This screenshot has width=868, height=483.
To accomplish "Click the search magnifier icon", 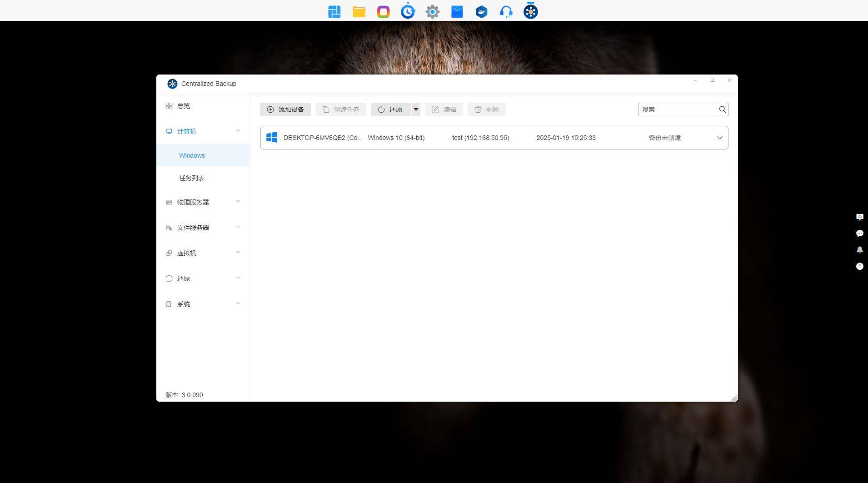I will coord(722,110).
